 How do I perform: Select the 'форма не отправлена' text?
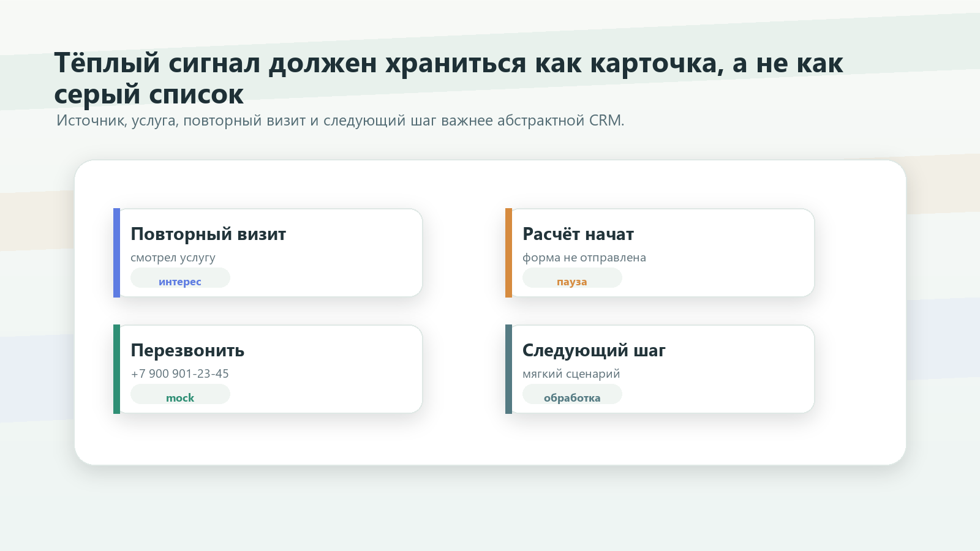[x=584, y=258]
